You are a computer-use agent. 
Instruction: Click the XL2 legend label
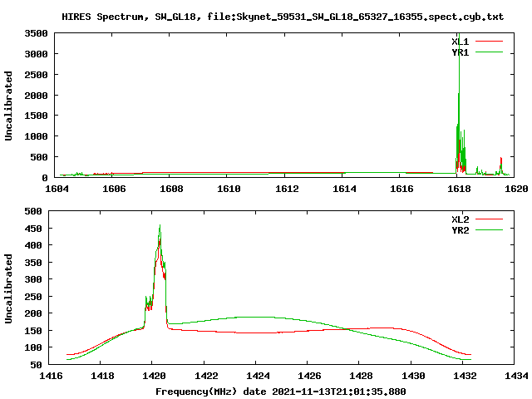[x=460, y=219]
